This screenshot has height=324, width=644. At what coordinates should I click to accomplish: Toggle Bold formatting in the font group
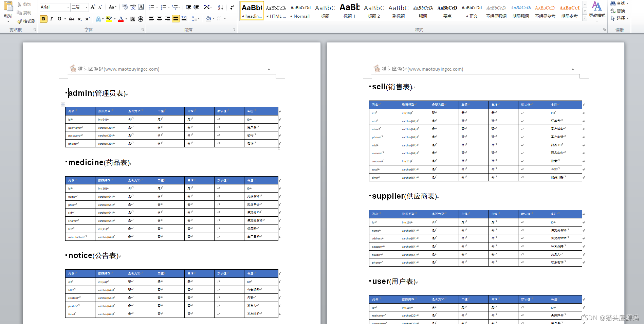coord(43,19)
